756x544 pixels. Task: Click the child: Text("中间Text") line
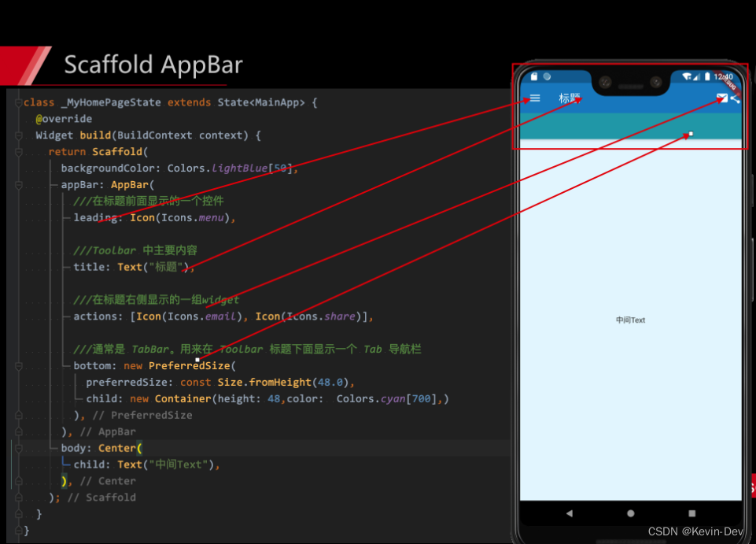click(x=146, y=464)
